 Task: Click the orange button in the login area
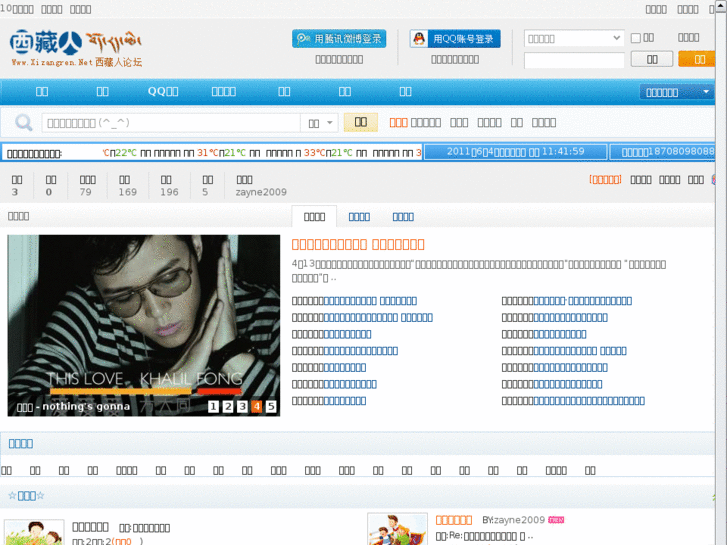click(697, 59)
